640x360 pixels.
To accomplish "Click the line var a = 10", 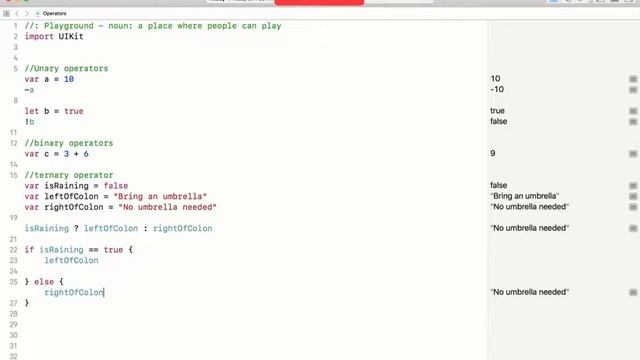I will (x=49, y=79).
